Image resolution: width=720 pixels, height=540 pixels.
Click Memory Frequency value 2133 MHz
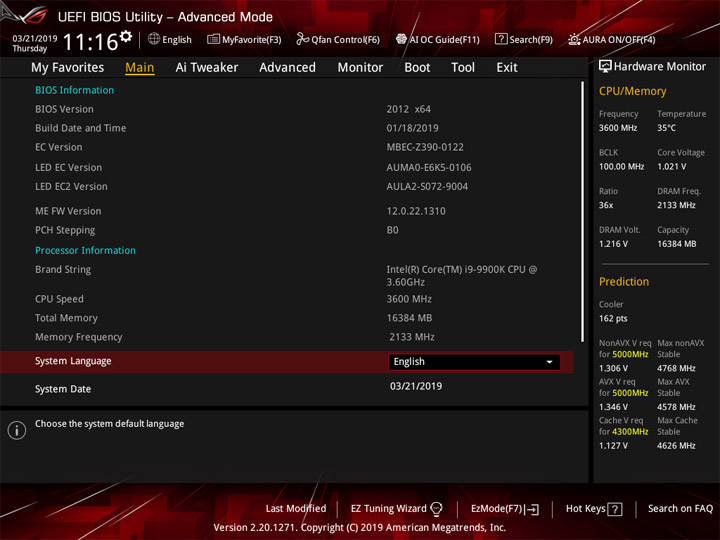412,337
